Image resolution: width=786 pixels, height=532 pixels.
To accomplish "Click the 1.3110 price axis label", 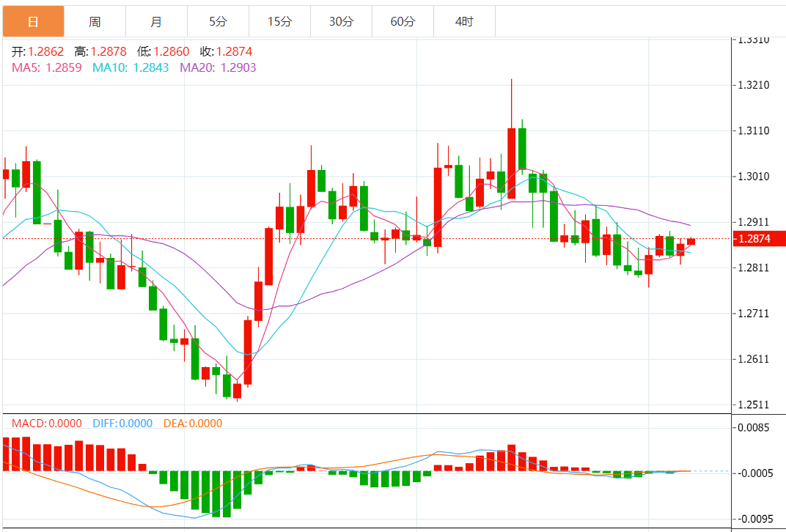I will (x=754, y=130).
